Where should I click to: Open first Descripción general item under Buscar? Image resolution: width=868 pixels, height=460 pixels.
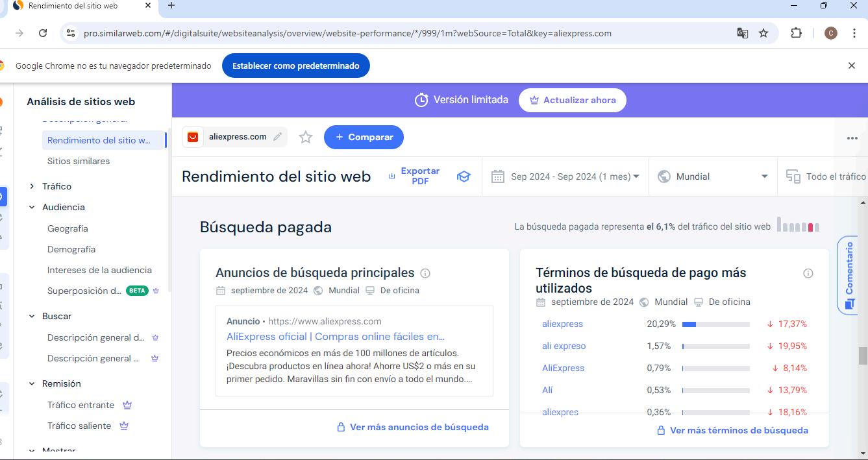click(x=96, y=337)
